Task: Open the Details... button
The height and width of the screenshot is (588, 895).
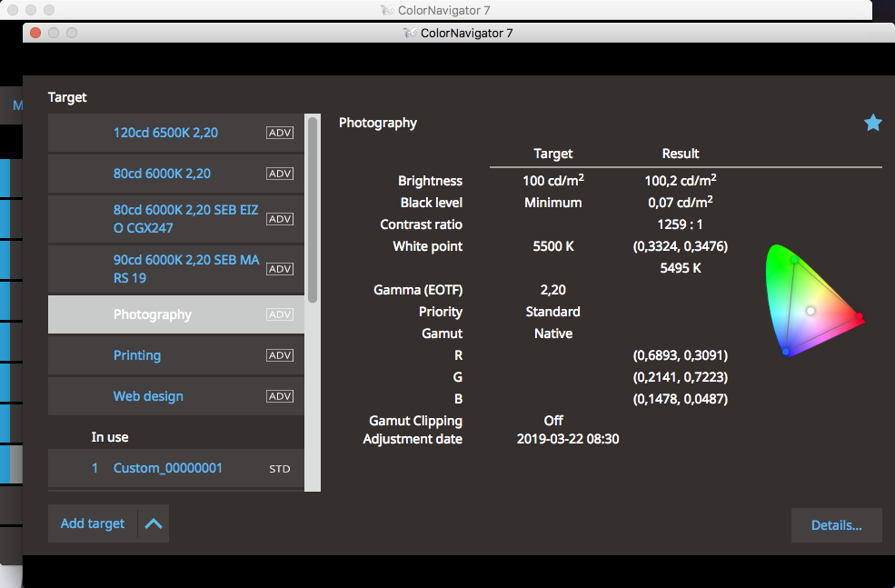Action: (836, 525)
